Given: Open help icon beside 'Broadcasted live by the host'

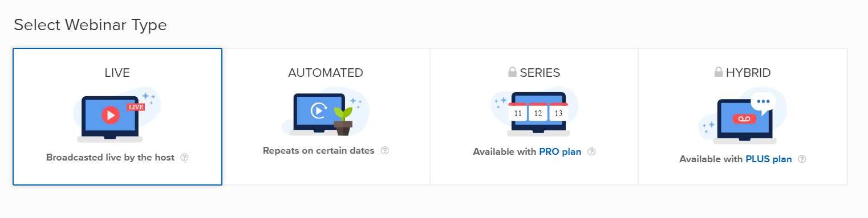Looking at the screenshot, I should coord(184,158).
